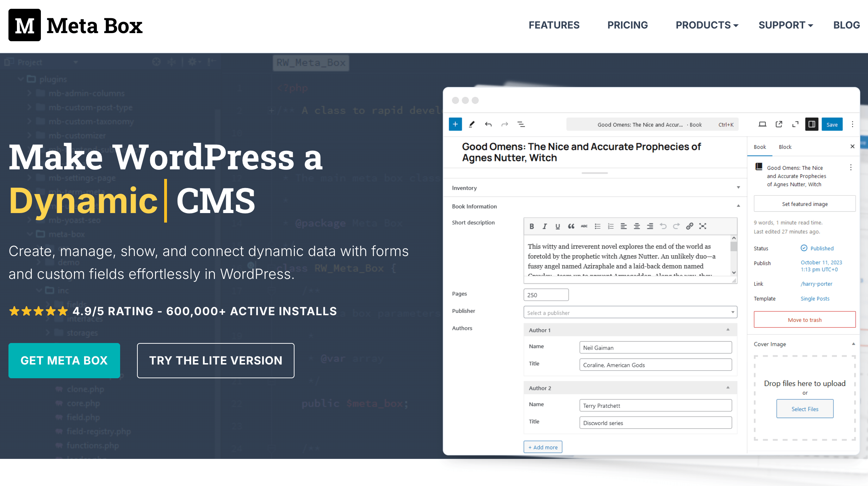Insert link in description editor
The image size is (868, 486).
pos(690,226)
